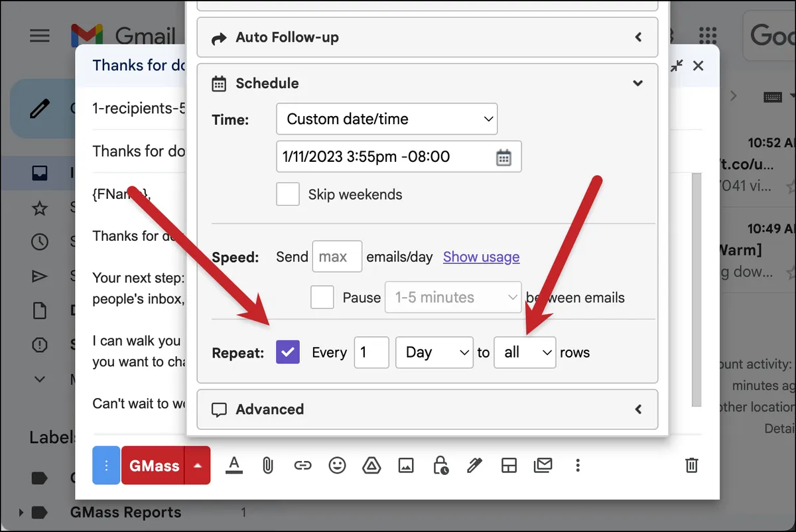Expand More with the sidebar chevron
The height and width of the screenshot is (532, 796).
point(40,379)
